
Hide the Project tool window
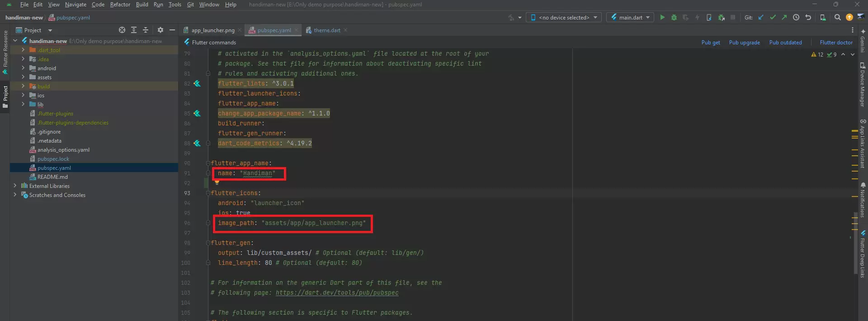[x=172, y=30]
